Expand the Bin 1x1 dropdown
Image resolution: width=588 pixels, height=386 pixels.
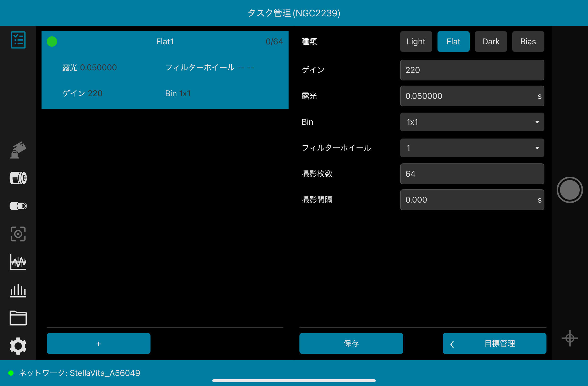(x=472, y=122)
